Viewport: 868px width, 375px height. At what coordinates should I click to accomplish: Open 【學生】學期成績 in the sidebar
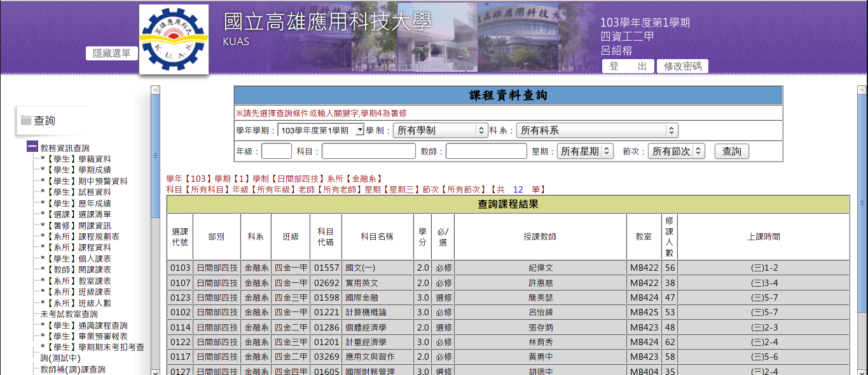tap(76, 170)
